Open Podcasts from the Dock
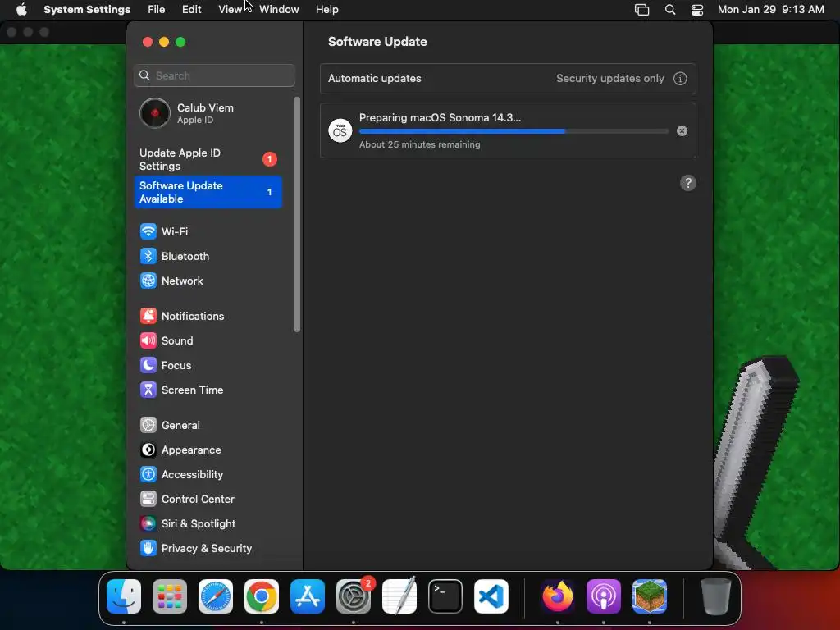 (604, 596)
